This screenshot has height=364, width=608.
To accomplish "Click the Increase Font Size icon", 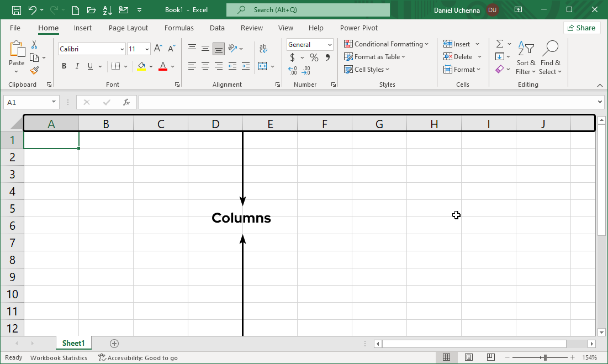I will 158,48.
